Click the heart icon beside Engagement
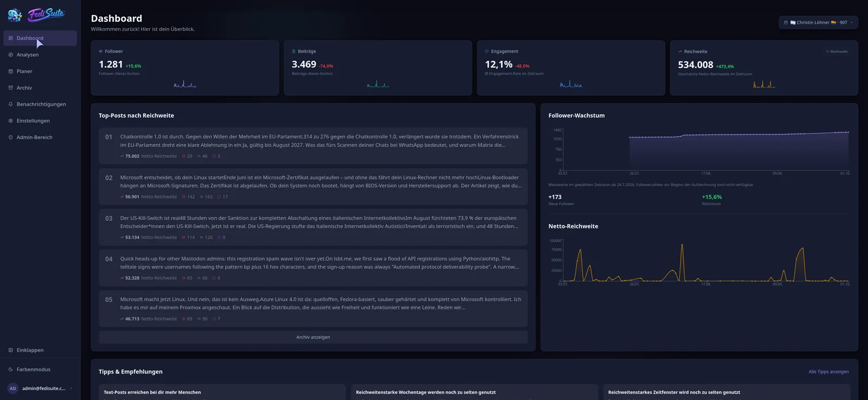The height and width of the screenshot is (400, 868). tap(487, 52)
